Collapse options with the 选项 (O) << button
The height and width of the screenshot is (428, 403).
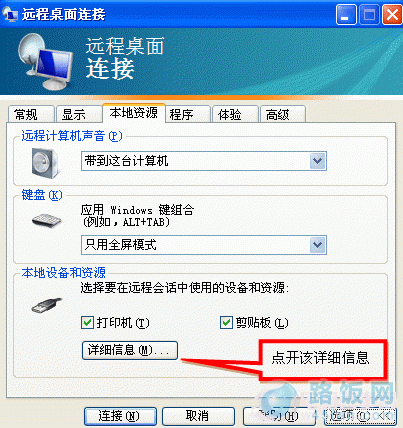[360, 416]
